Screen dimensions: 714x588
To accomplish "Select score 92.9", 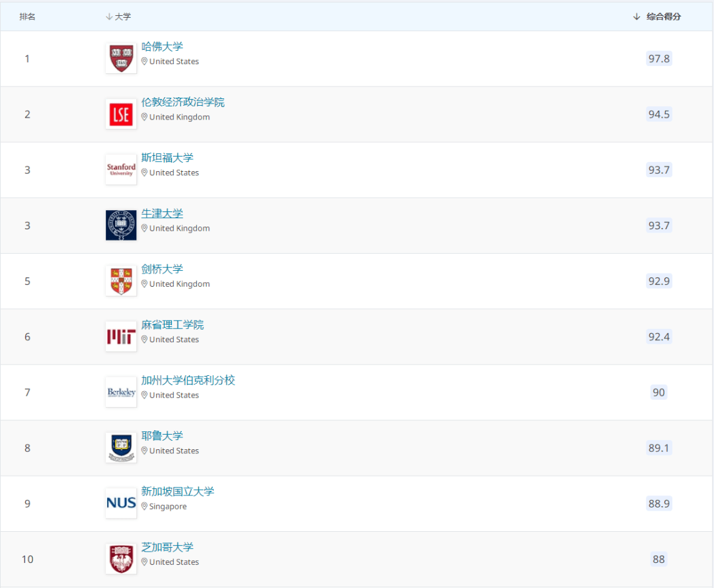I will point(659,281).
